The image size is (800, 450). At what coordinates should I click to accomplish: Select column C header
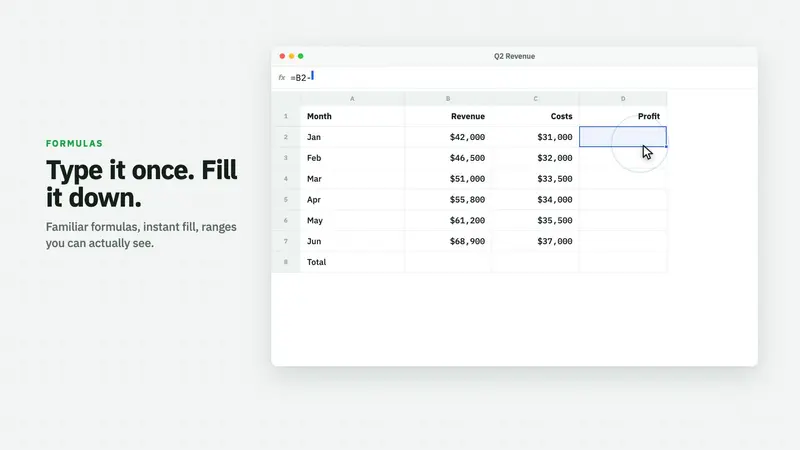tap(535, 98)
